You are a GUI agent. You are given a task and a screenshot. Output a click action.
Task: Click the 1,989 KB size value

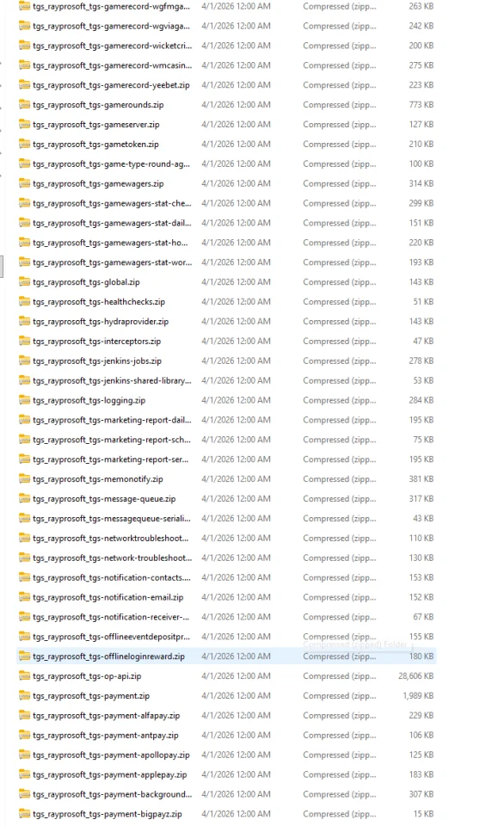click(418, 695)
